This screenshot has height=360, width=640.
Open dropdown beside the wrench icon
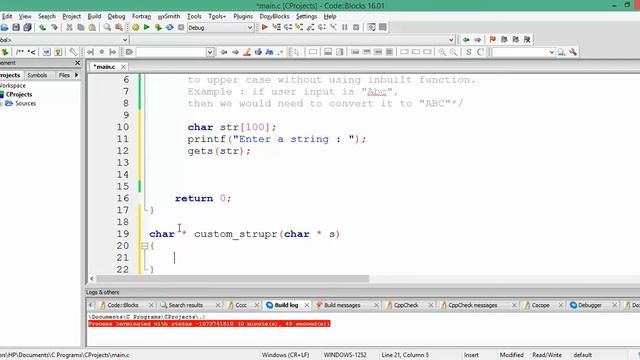pos(551,52)
